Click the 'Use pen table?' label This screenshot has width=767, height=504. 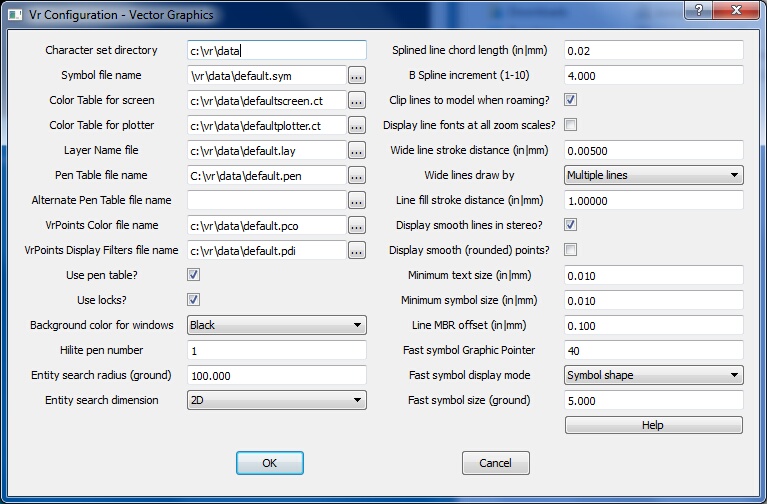pos(102,275)
